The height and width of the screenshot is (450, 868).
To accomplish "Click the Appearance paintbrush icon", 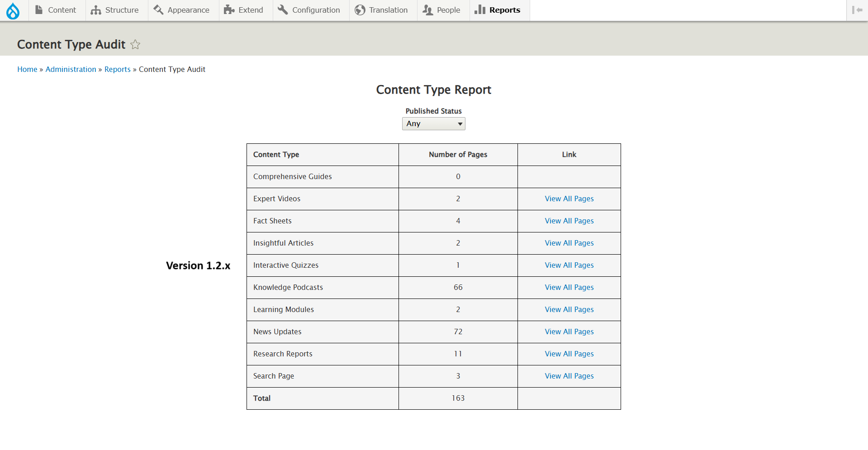I will pos(157,9).
